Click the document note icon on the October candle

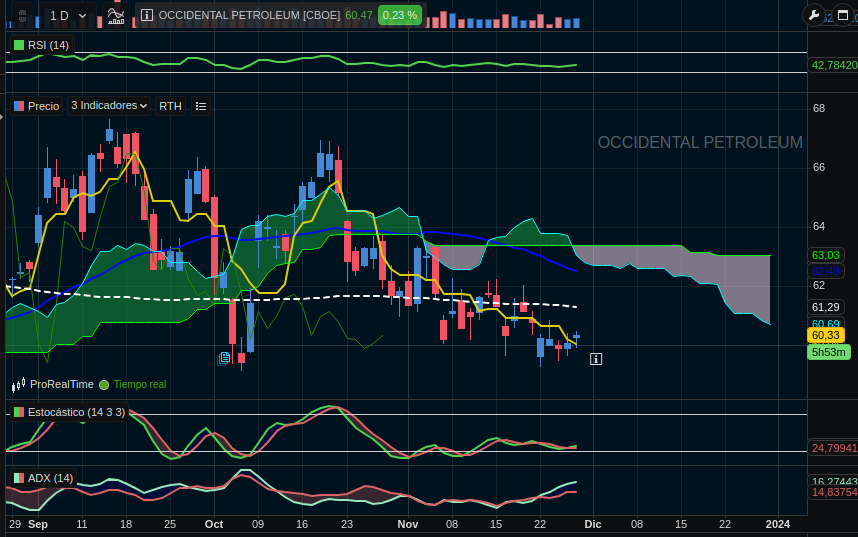tap(225, 357)
